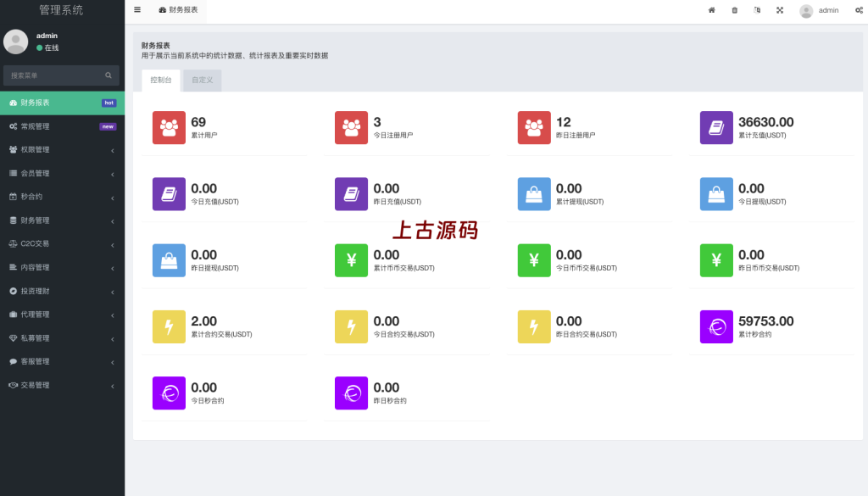Image resolution: width=868 pixels, height=496 pixels.
Task: Click the green yen icon for 今日币币交易
Action: (x=534, y=260)
